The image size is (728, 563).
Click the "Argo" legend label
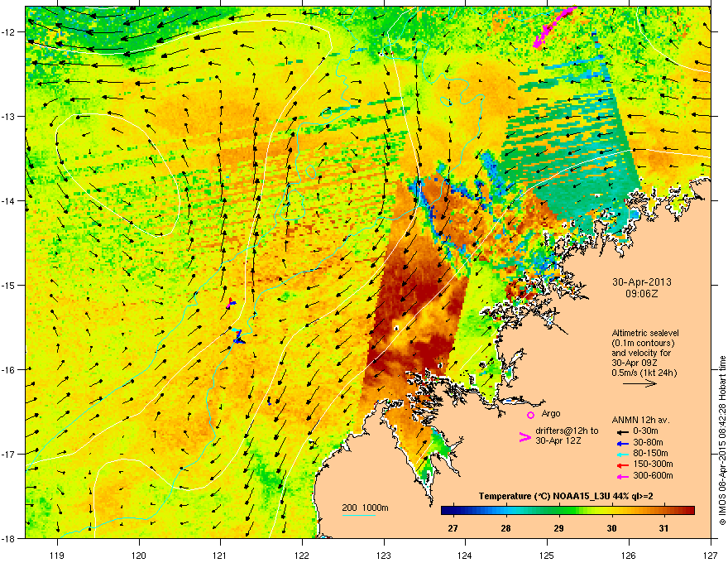(x=551, y=413)
